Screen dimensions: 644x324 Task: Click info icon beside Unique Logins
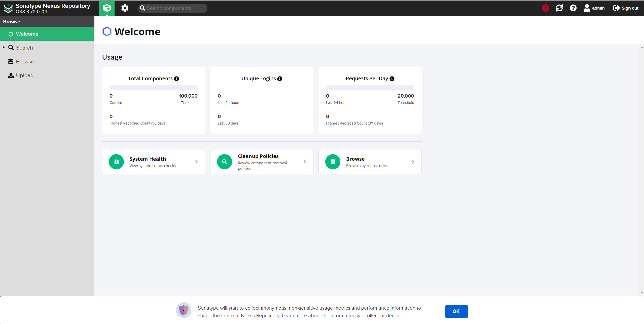(280, 79)
